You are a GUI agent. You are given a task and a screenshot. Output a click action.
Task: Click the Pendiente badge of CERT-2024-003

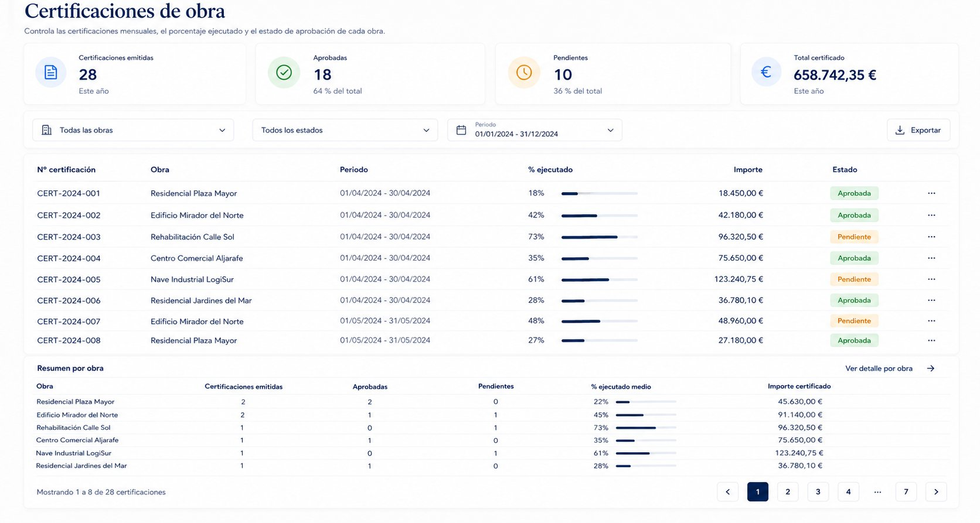(x=854, y=237)
